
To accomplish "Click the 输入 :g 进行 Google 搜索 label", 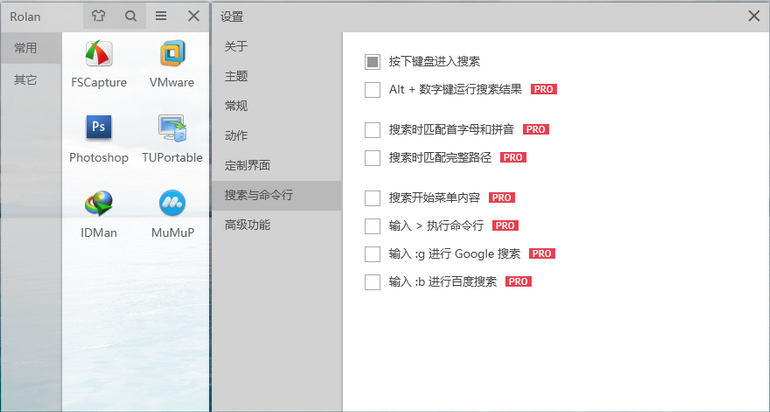I will (455, 254).
